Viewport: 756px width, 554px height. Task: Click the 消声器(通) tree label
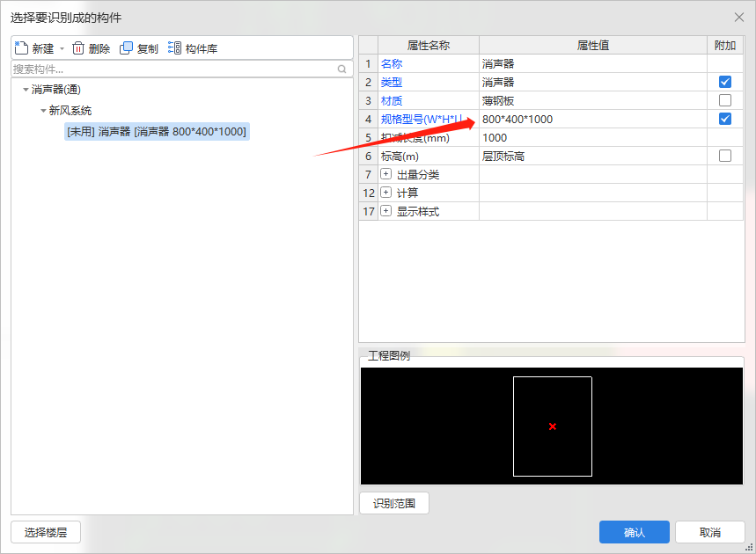click(56, 89)
